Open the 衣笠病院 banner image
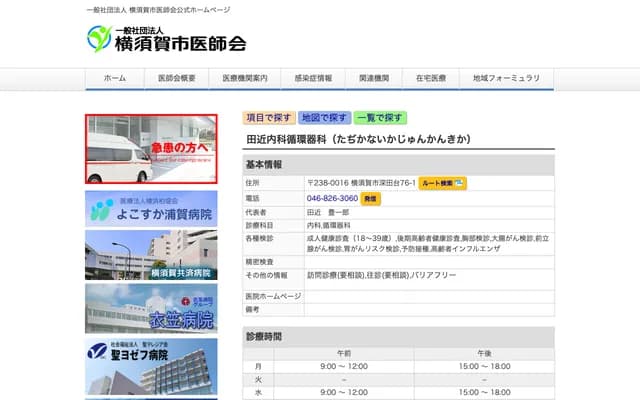Viewport: 640px width, 400px height. point(151,308)
